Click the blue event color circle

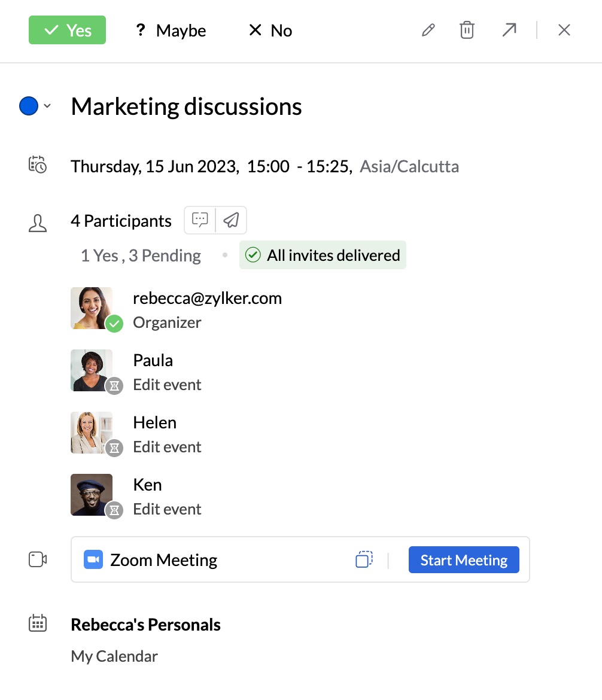coord(29,106)
